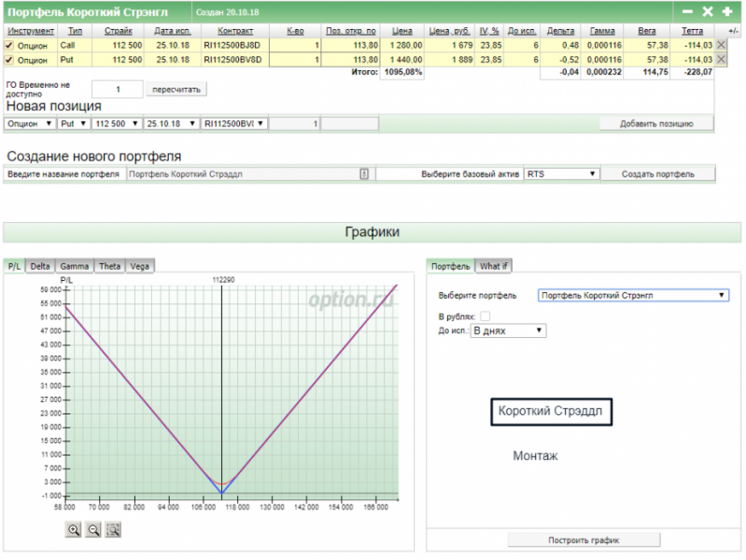Open the strike 112 500 dropdown
Viewport: 746px width, 560px height.
coord(117,124)
